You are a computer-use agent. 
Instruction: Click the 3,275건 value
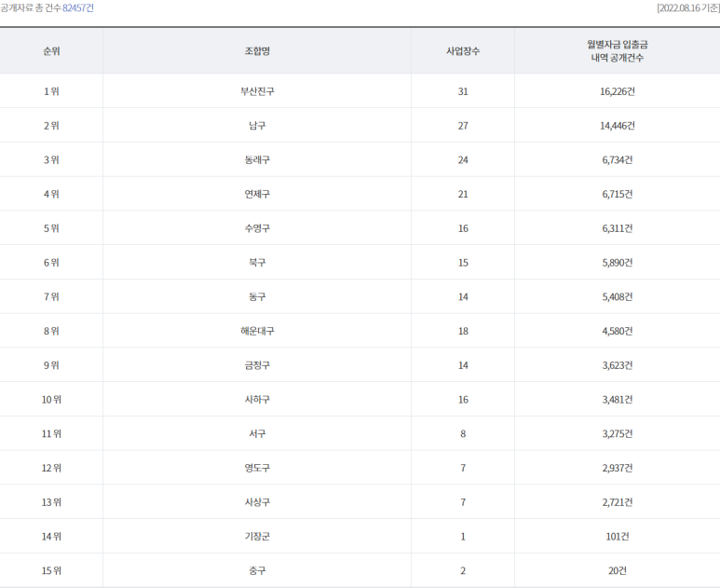point(618,433)
